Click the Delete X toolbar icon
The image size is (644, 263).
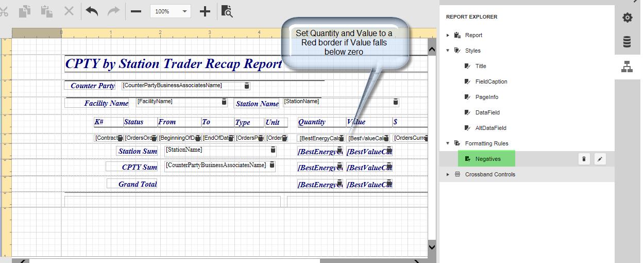69,11
